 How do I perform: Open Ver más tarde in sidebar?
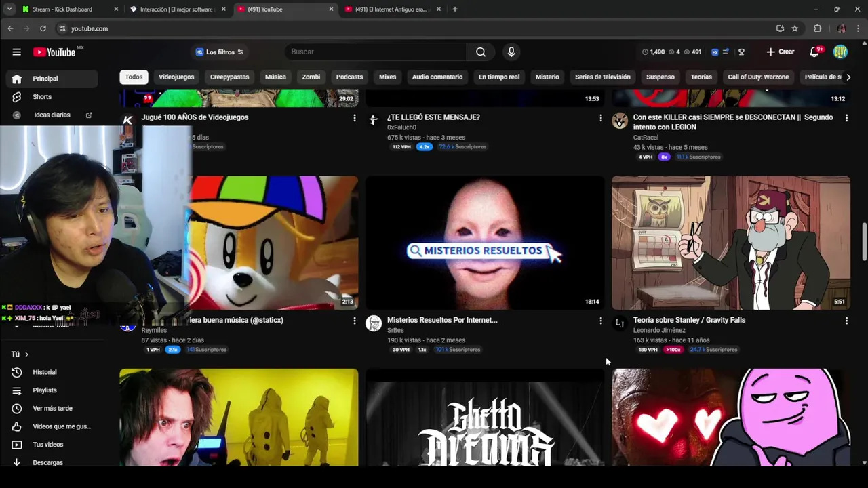(52, 409)
